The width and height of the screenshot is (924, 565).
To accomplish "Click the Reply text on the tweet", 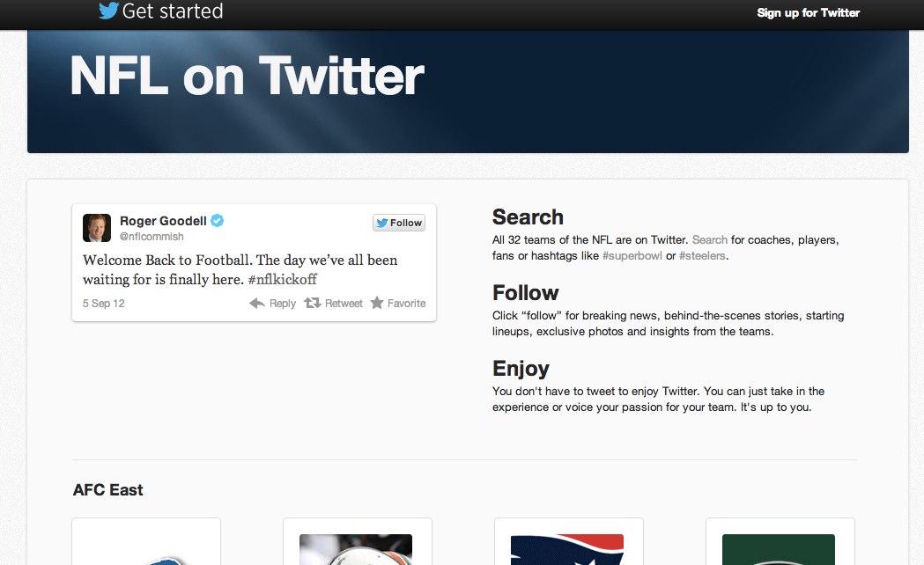I will tap(282, 303).
